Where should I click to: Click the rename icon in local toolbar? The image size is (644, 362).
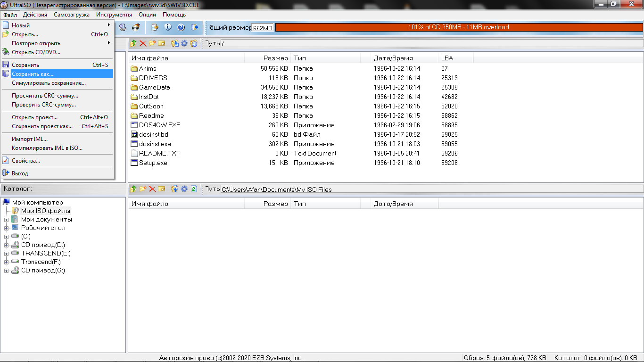click(x=162, y=189)
